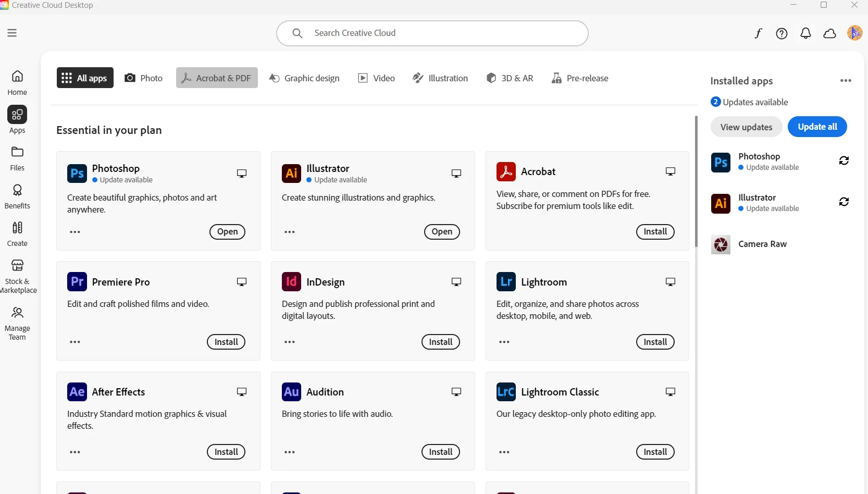Viewport: 868px width, 494px height.
Task: Click 'Essential in your plan' heading
Action: pos(109,130)
